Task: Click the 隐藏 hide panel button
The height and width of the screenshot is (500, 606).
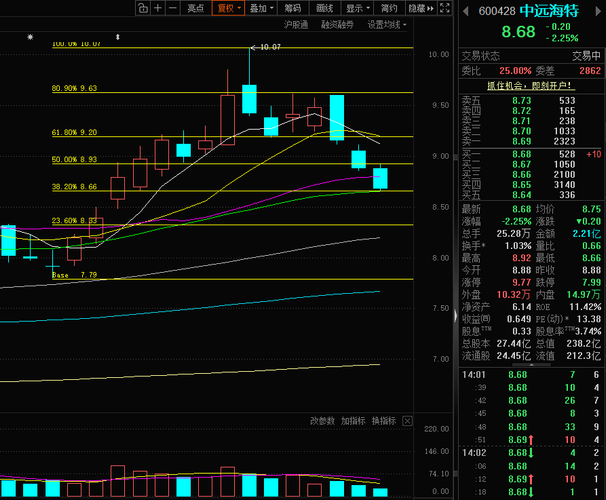Action: pos(421,8)
